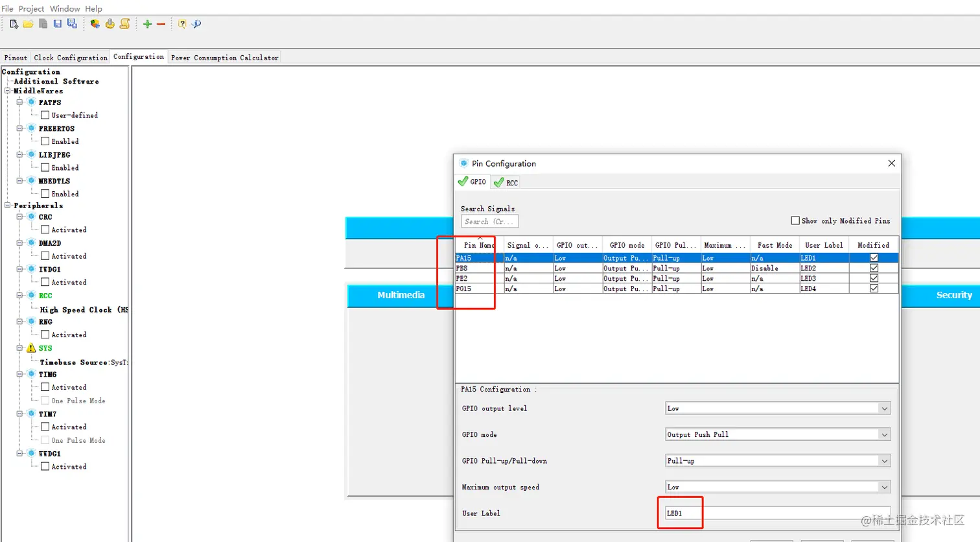Click the green plus toolbar icon
980x542 pixels.
tap(147, 24)
